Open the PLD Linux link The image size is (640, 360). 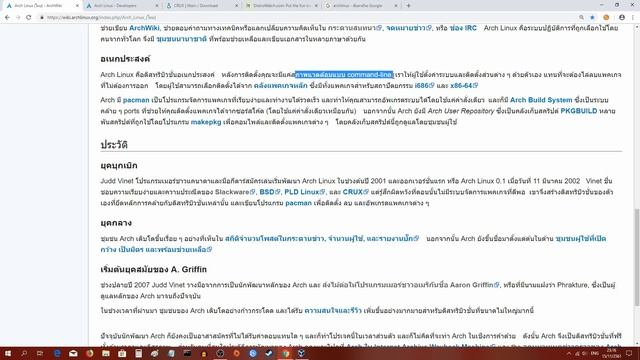[x=304, y=192]
